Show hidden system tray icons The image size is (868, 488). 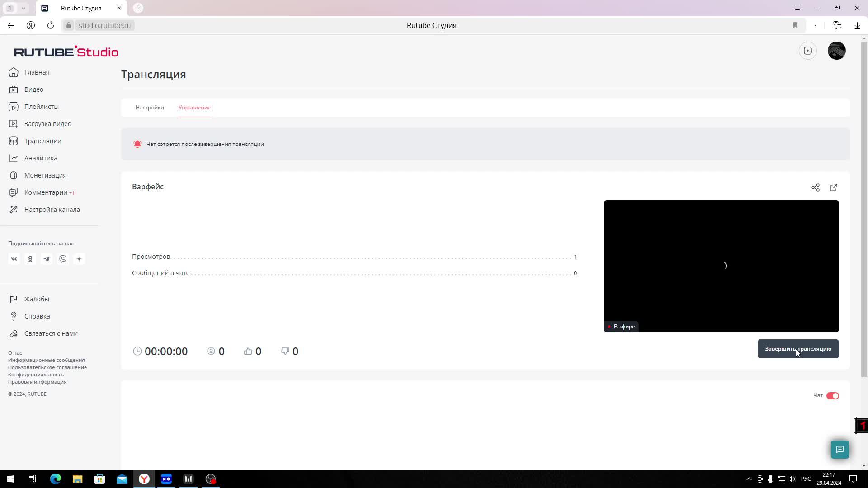pos(749,479)
